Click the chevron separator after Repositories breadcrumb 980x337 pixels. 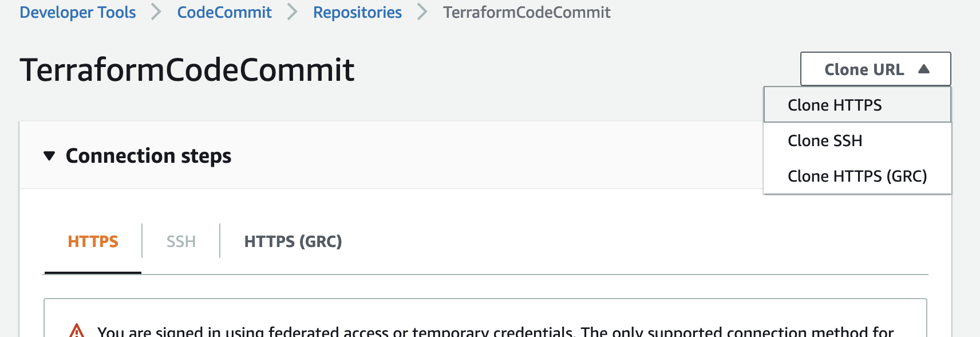(422, 11)
